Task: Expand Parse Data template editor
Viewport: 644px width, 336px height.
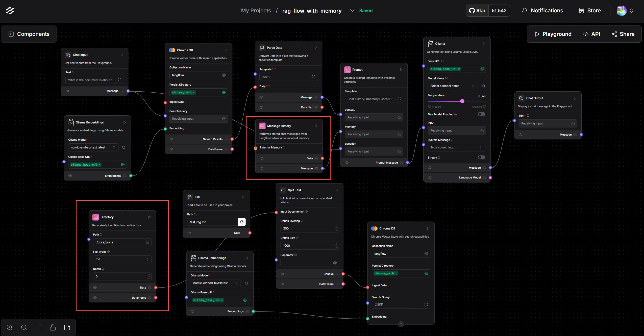Action: pyautogui.click(x=314, y=77)
